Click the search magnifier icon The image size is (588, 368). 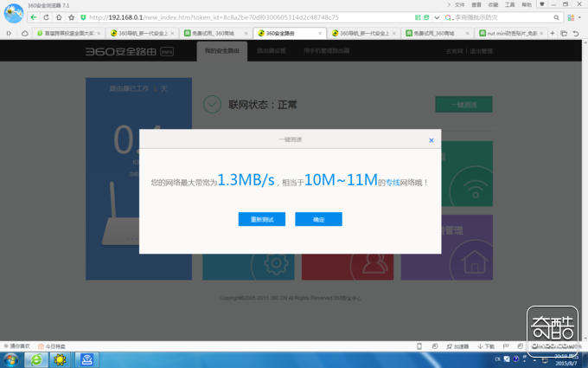557,17
